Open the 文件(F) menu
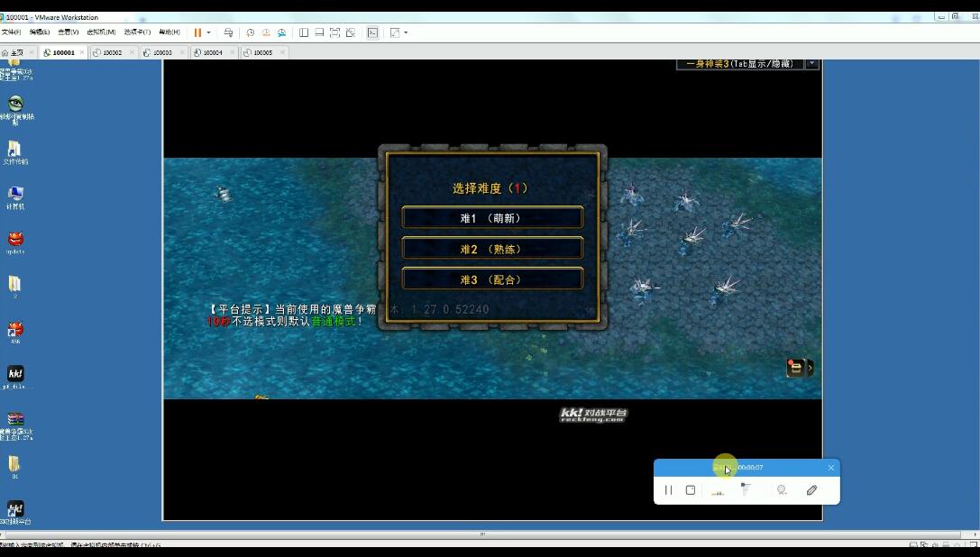Screen dimensions: 980x557 [11, 32]
